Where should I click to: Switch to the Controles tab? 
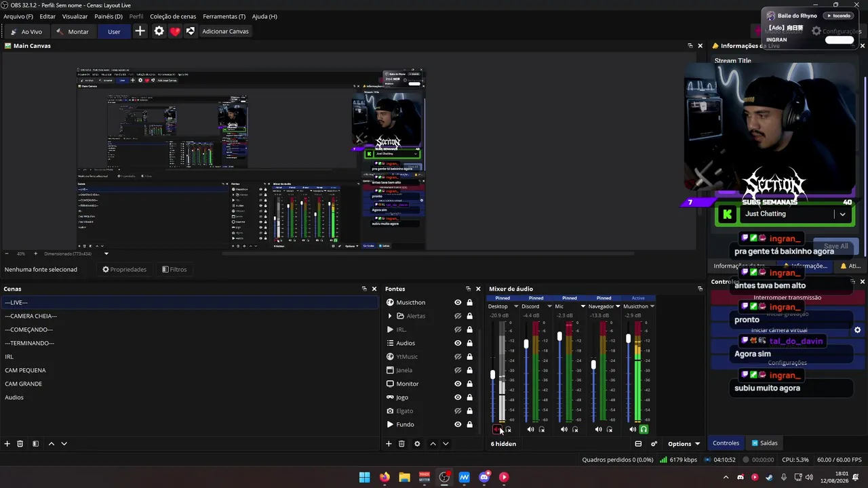click(x=726, y=443)
